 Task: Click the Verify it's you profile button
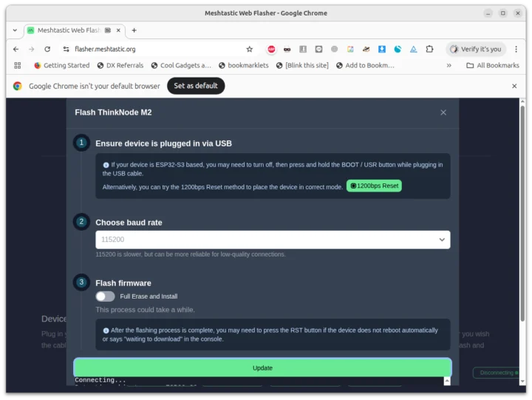476,50
